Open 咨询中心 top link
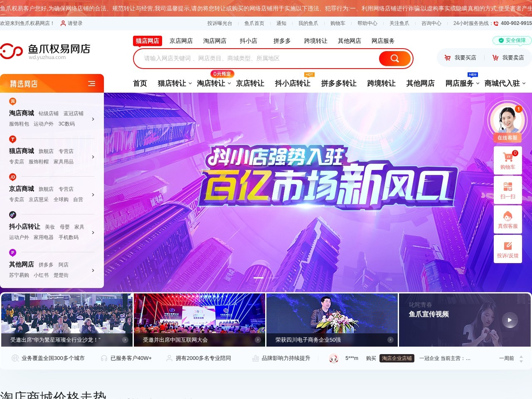This screenshot has height=399, width=532. [431, 23]
